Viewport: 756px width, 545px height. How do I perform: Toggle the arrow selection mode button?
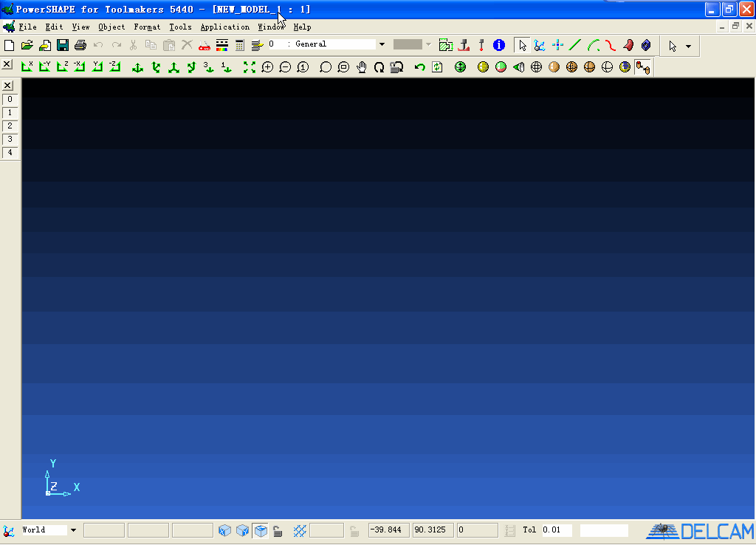click(x=522, y=45)
